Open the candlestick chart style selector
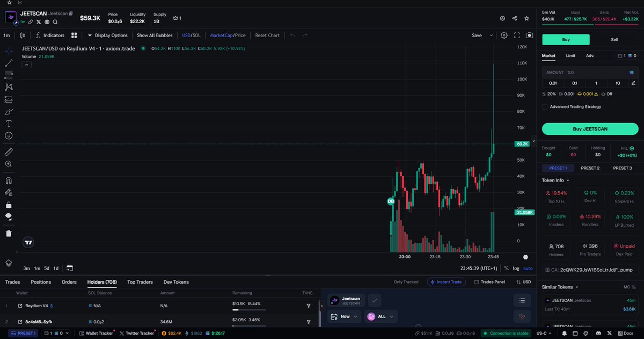The height and width of the screenshot is (339, 644). coord(23,35)
